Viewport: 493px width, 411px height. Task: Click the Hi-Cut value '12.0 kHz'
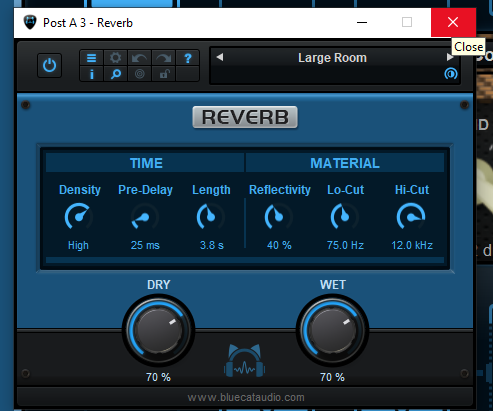[x=412, y=245]
